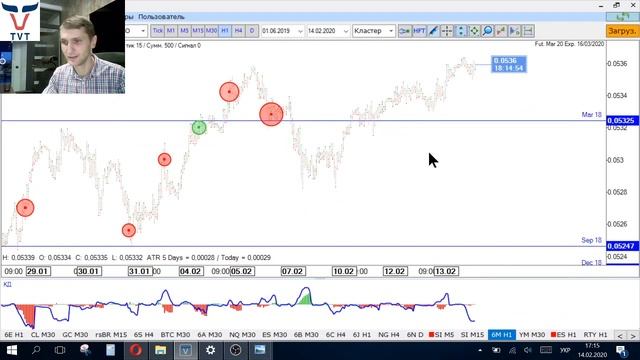Switch to the 6B M30 tab
This screenshot has height=360, width=640.
(x=306, y=335)
